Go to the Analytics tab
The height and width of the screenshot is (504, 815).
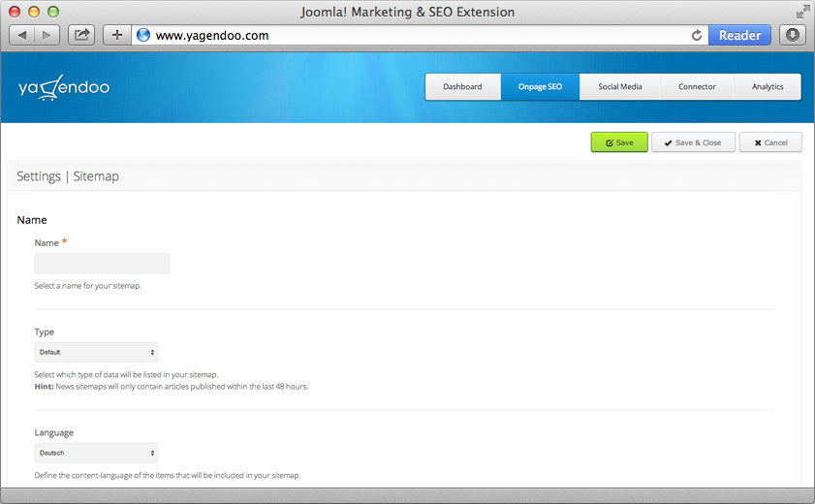(x=768, y=87)
